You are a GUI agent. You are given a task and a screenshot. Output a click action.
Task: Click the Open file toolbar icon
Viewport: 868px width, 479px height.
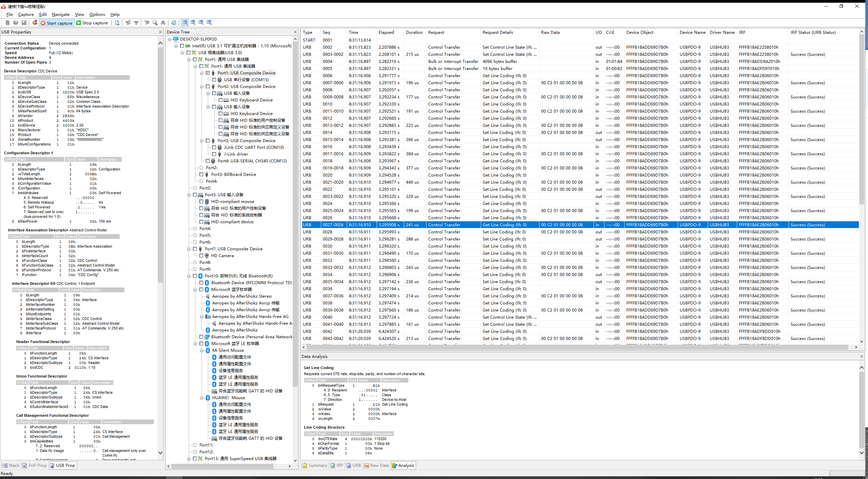point(16,23)
